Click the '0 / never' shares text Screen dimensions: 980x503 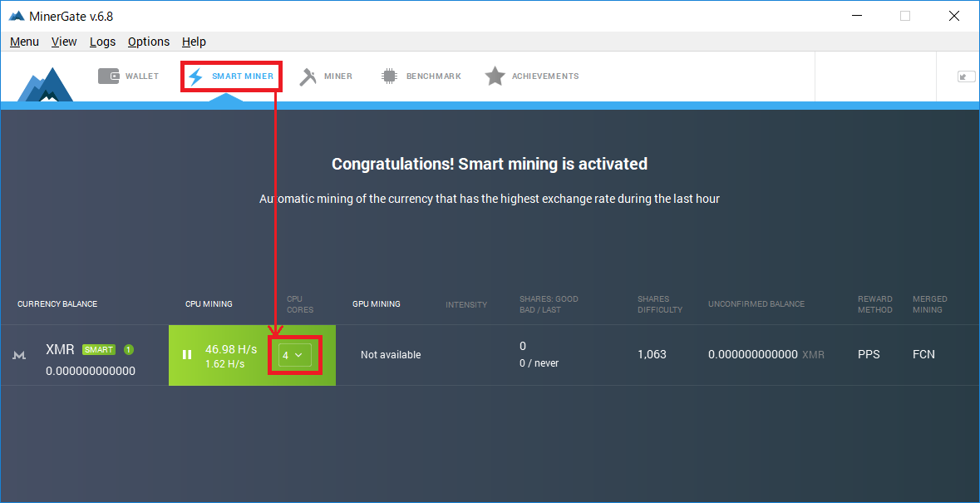539,363
